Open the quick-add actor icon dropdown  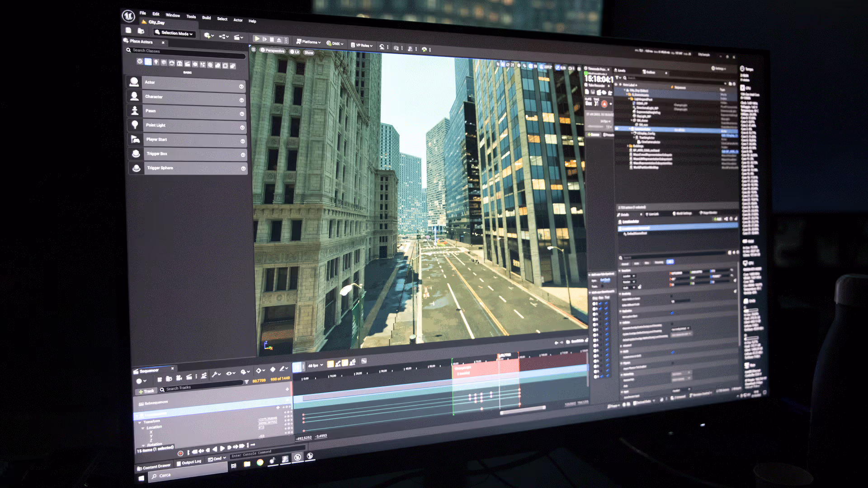208,35
